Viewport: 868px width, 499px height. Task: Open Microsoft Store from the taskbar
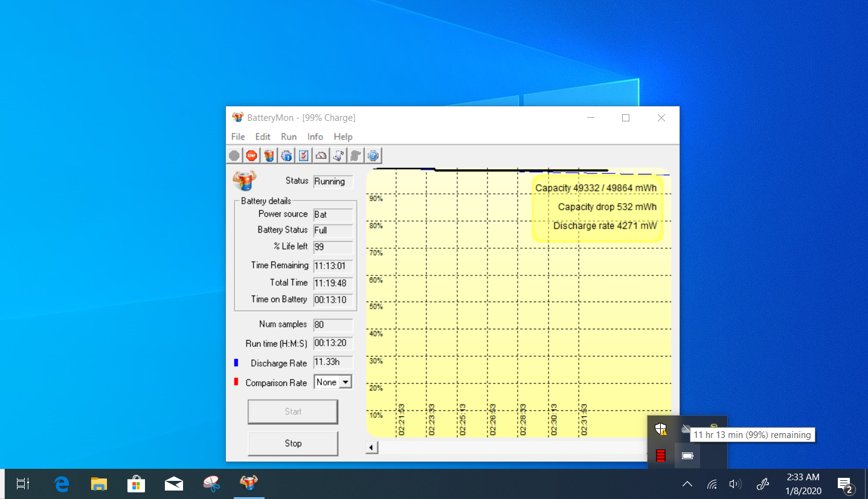click(x=137, y=484)
